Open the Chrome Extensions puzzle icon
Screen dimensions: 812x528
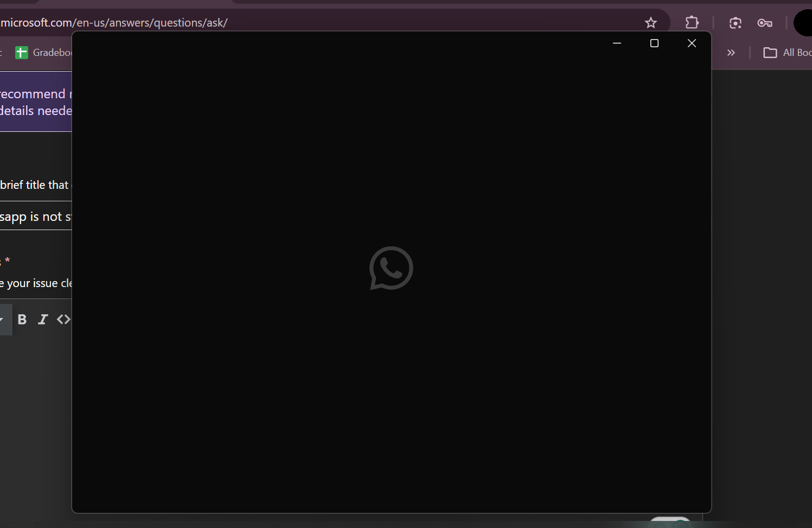tap(692, 23)
